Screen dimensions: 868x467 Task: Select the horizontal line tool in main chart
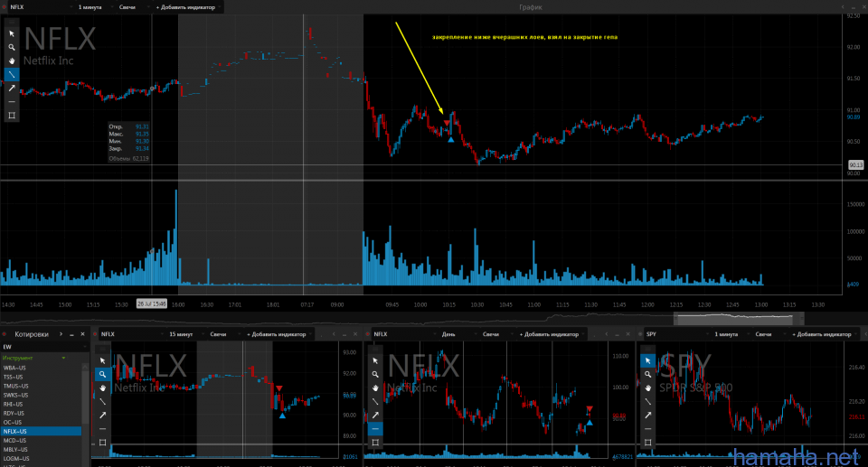click(x=12, y=101)
